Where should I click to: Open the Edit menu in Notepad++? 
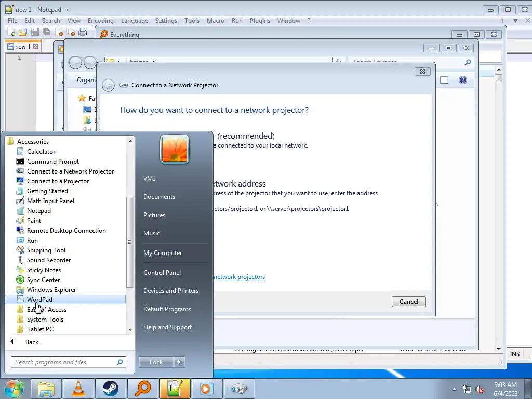pos(30,21)
